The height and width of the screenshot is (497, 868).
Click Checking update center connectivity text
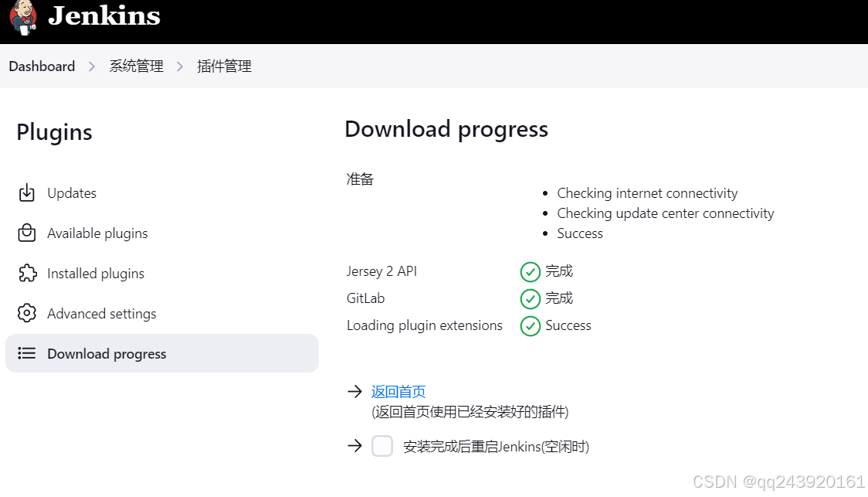pos(666,213)
